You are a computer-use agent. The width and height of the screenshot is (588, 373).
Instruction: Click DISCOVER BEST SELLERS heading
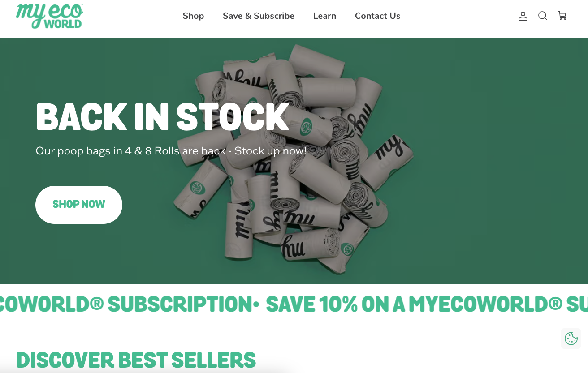136,360
